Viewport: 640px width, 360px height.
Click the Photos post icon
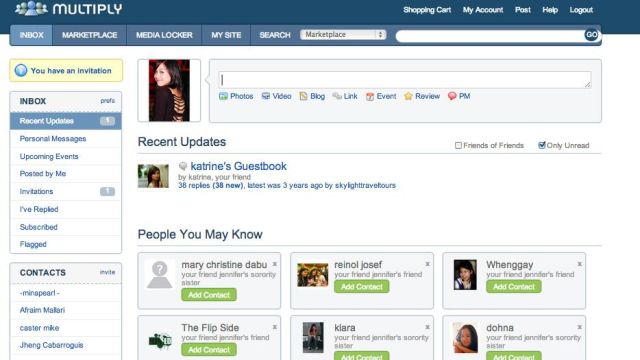pos(223,96)
